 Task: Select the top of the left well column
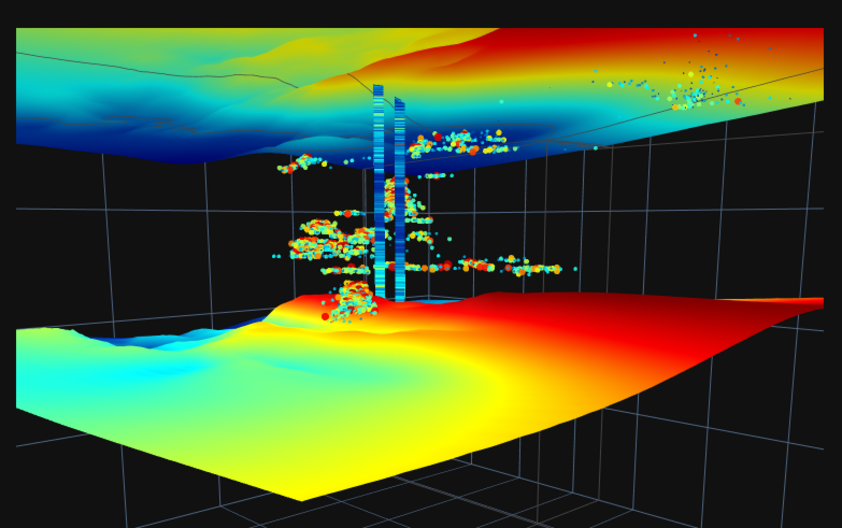[x=378, y=89]
